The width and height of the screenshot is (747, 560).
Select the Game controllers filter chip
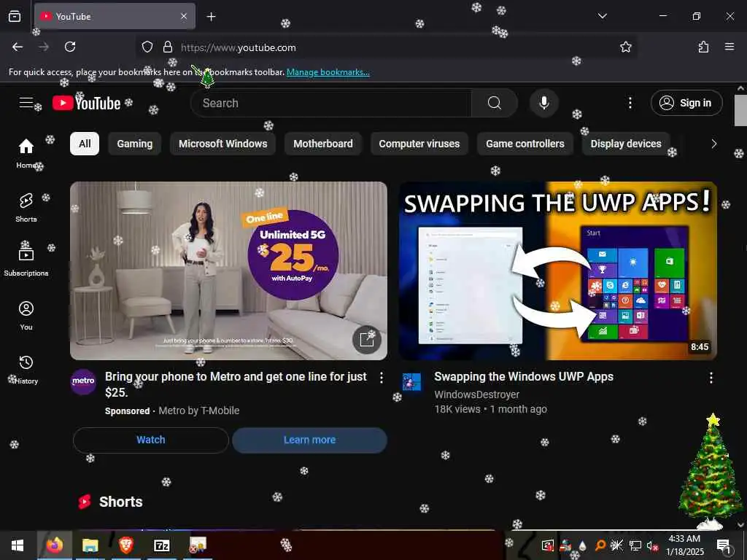tap(525, 144)
